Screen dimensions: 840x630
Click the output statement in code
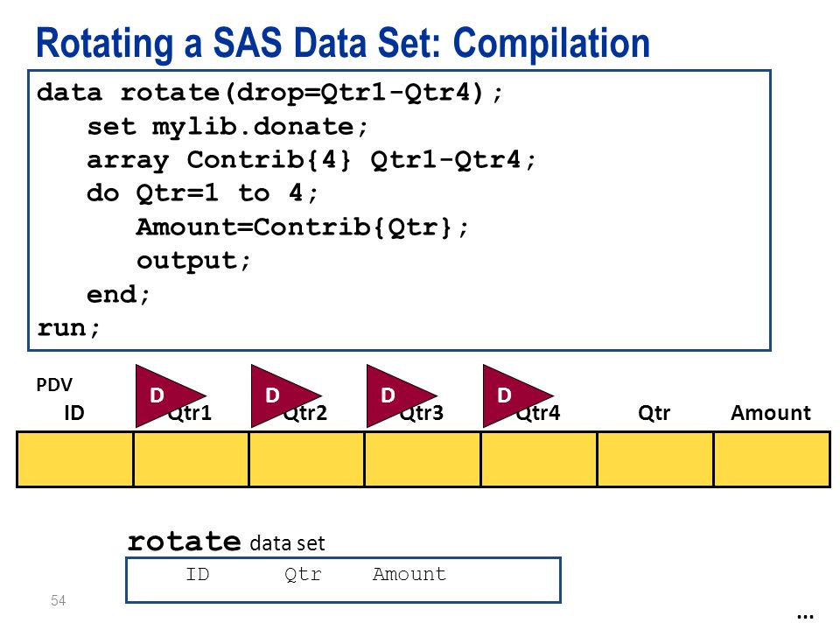click(192, 262)
